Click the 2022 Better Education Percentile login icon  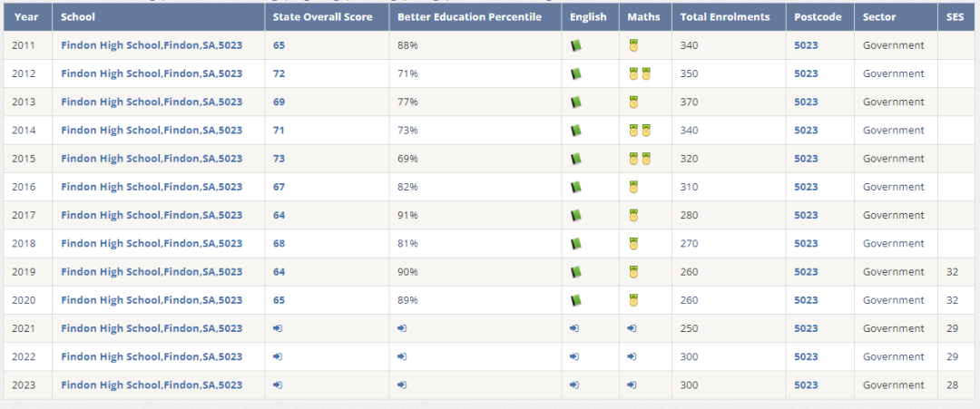(403, 356)
